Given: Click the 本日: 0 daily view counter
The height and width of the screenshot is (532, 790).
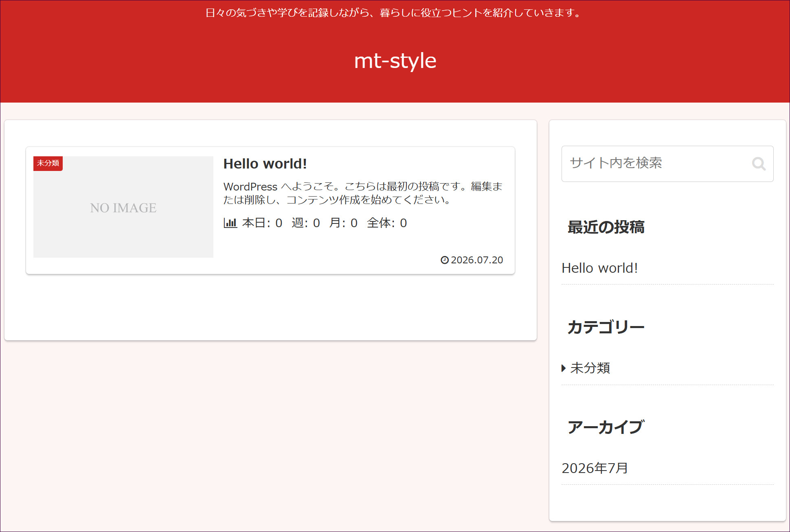Looking at the screenshot, I should [x=262, y=223].
